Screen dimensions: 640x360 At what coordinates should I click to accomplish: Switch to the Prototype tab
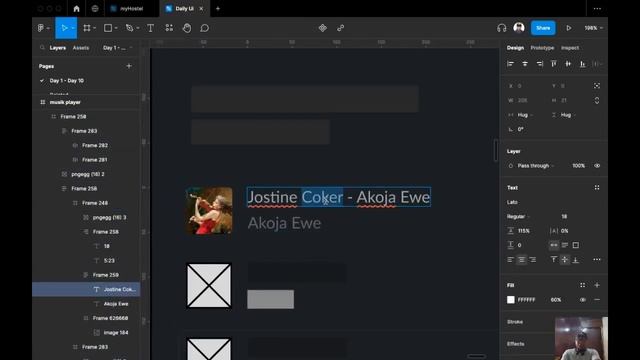click(x=542, y=48)
